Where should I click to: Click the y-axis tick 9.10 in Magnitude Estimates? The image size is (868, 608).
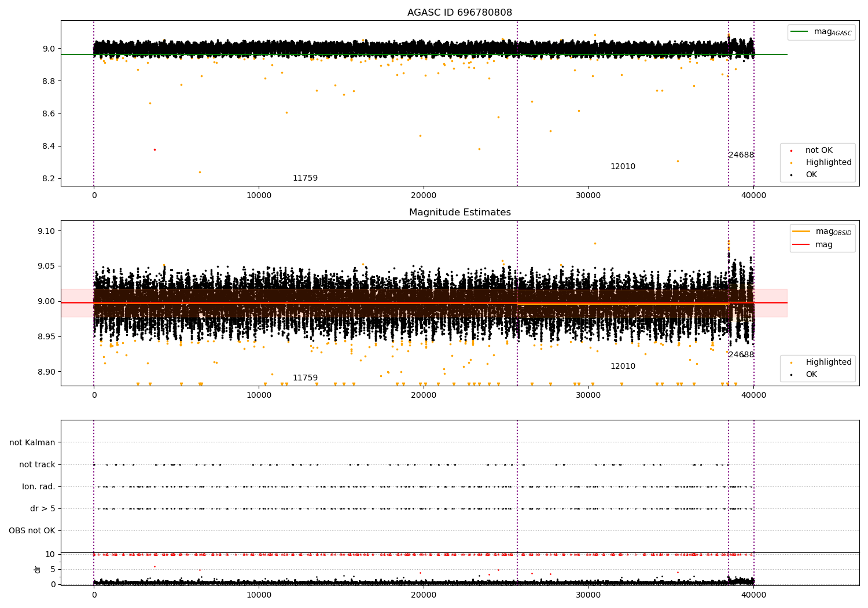tap(47, 232)
